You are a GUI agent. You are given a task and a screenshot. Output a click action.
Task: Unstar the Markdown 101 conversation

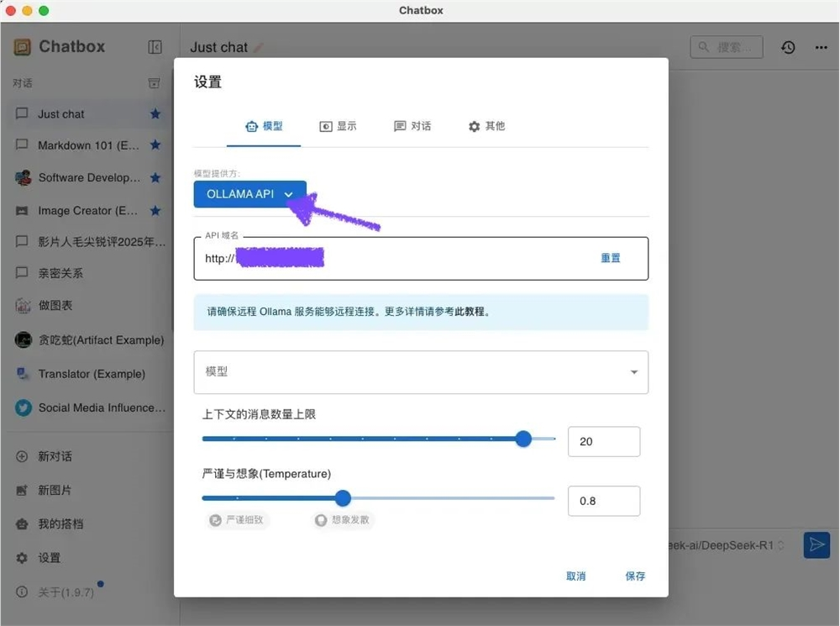click(x=154, y=145)
